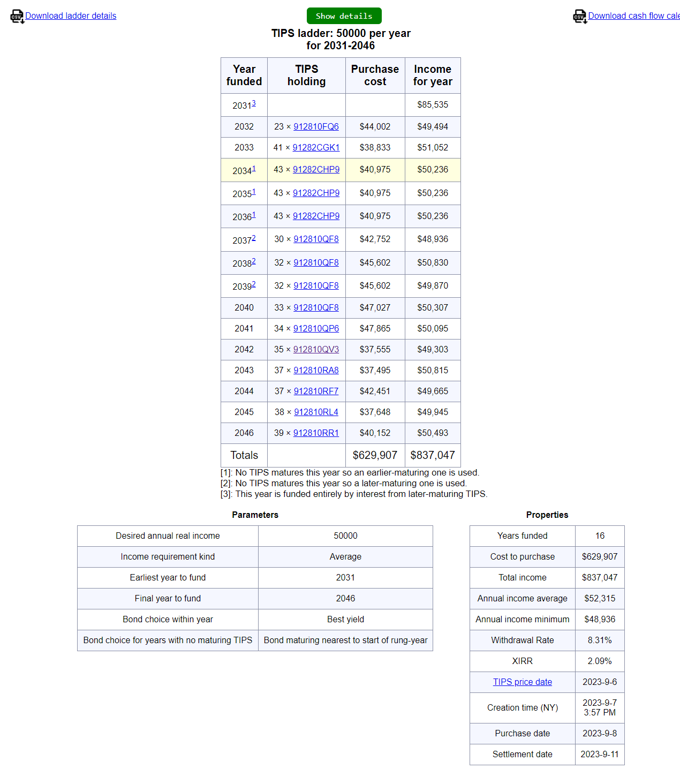The width and height of the screenshot is (680, 784).
Task: Open TIPS link 912810RA8 for 2043
Action: click(316, 371)
